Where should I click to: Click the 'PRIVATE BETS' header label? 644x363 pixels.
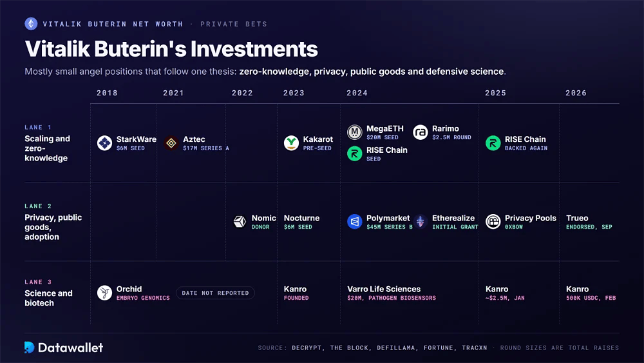(x=234, y=24)
